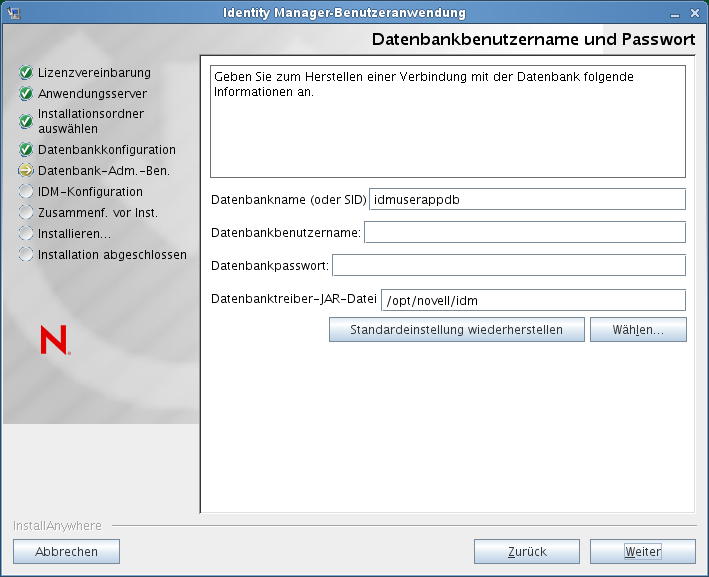Minimize the Identity Manager window
The image size is (709, 577).
coord(675,14)
